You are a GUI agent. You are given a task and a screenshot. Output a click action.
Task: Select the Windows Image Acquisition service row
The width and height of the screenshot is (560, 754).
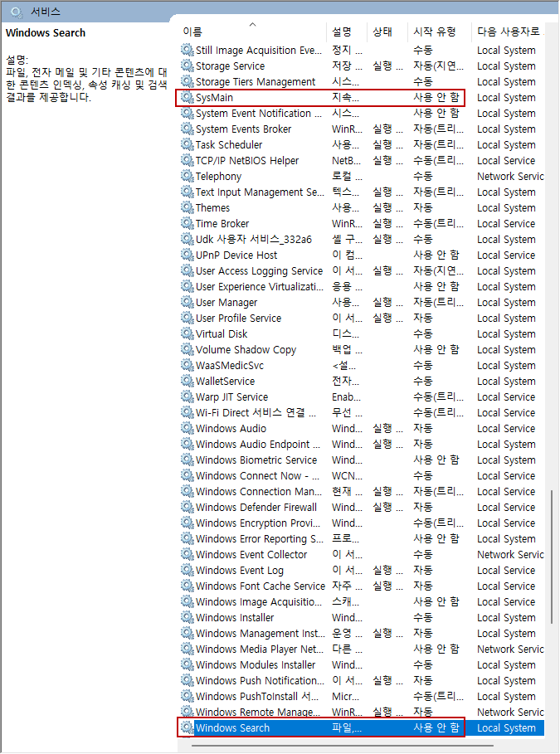(x=363, y=601)
